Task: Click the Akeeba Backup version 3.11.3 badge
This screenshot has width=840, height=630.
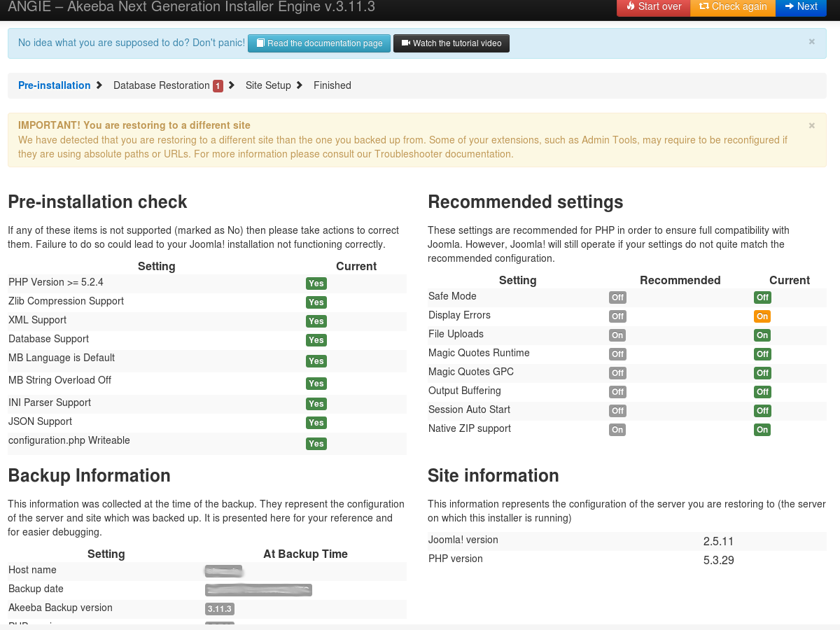Action: pos(220,609)
